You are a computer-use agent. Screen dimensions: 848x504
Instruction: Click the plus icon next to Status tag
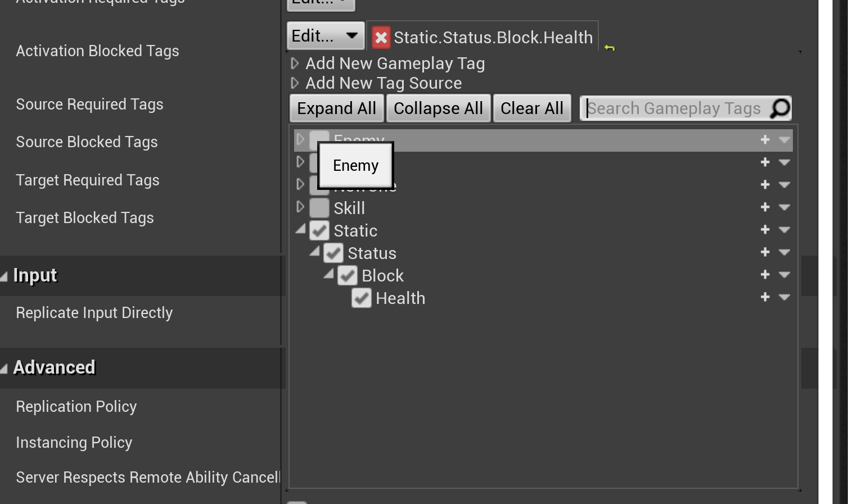tap(765, 252)
